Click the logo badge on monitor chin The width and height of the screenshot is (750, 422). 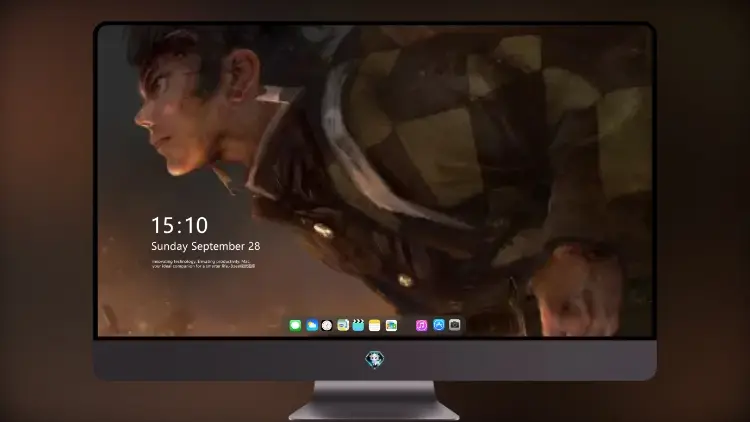point(375,359)
